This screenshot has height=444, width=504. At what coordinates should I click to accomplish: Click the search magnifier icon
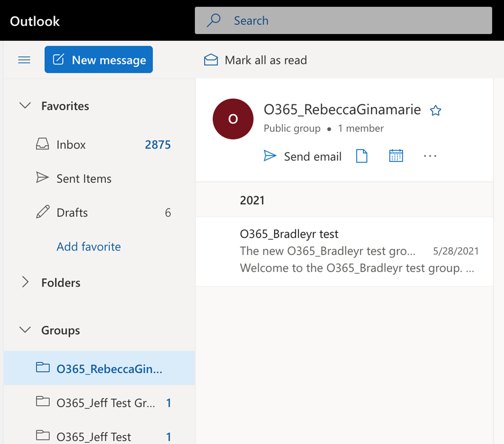click(214, 20)
